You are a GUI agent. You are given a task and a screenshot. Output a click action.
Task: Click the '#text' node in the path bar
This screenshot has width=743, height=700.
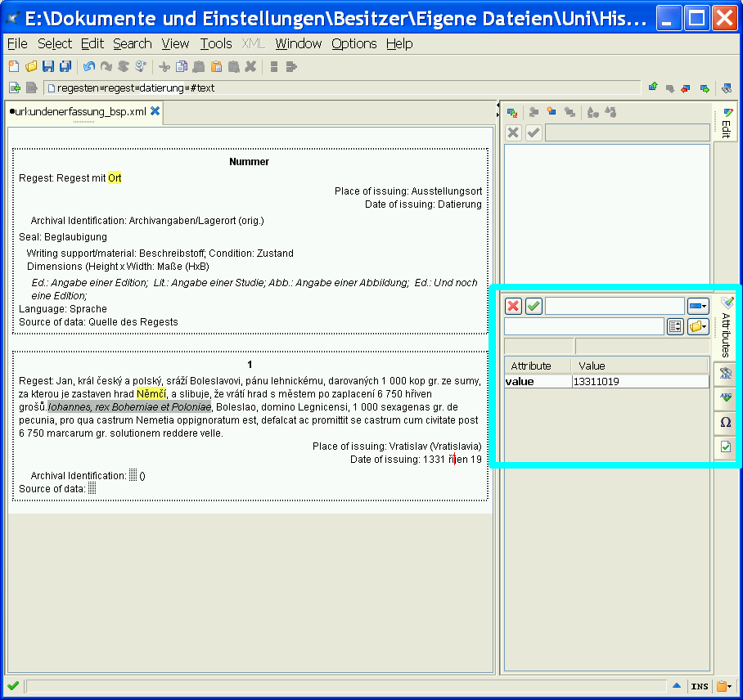click(202, 88)
